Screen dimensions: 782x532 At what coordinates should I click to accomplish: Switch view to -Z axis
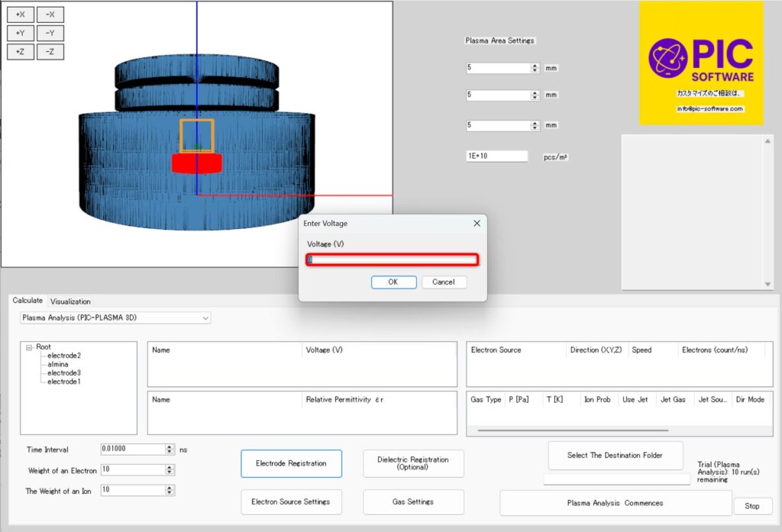(x=50, y=52)
